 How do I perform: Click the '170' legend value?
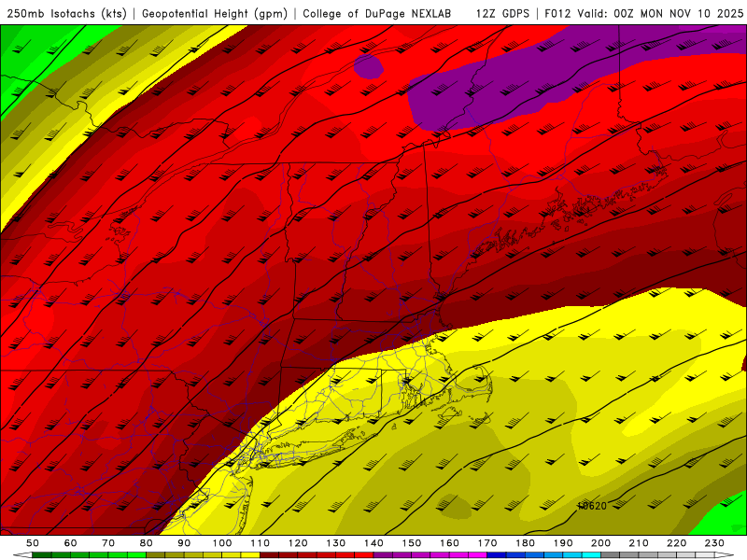pyautogui.click(x=487, y=543)
